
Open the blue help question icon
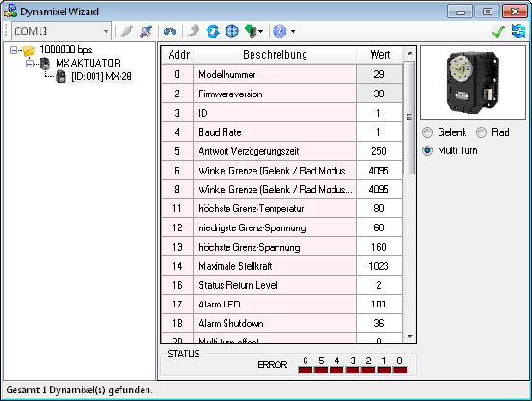pos(279,31)
